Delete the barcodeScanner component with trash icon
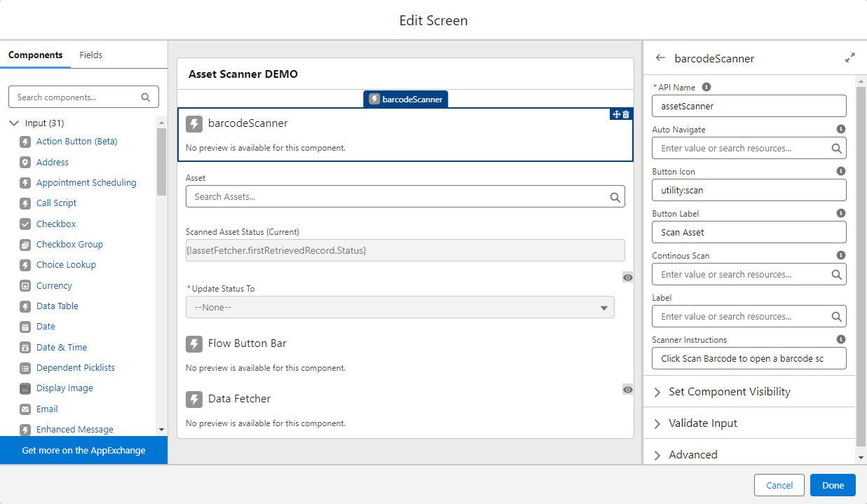867x504 pixels. [626, 114]
